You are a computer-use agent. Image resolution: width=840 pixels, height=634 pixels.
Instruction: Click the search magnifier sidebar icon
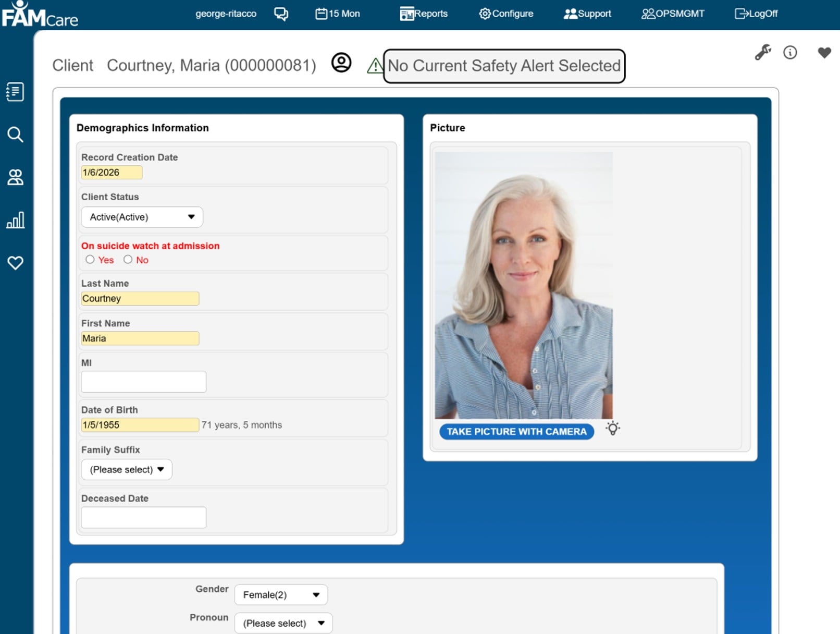[15, 135]
